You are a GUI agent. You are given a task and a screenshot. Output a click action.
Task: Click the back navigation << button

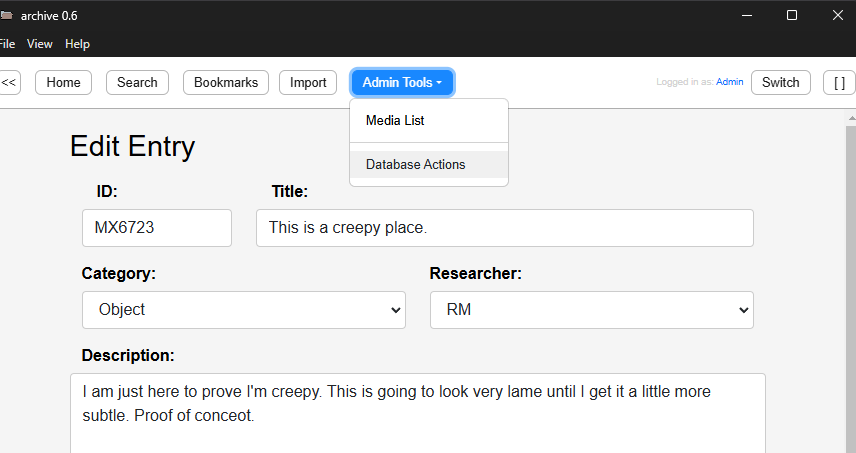(9, 82)
